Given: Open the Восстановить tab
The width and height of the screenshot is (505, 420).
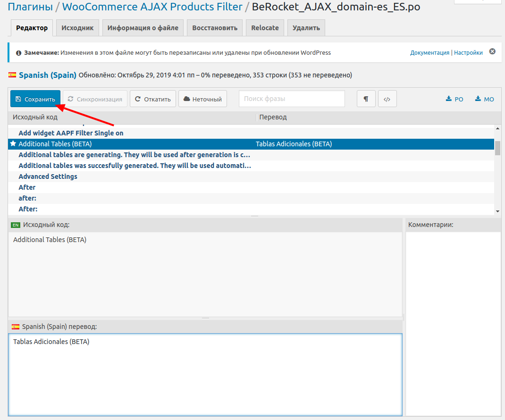Looking at the screenshot, I should [x=215, y=28].
